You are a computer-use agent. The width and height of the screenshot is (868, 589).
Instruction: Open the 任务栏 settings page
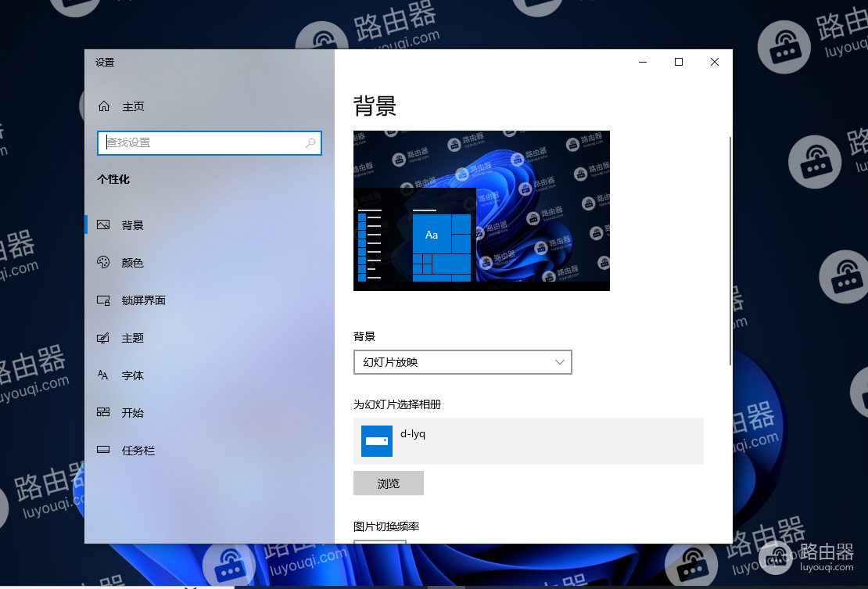pos(210,450)
